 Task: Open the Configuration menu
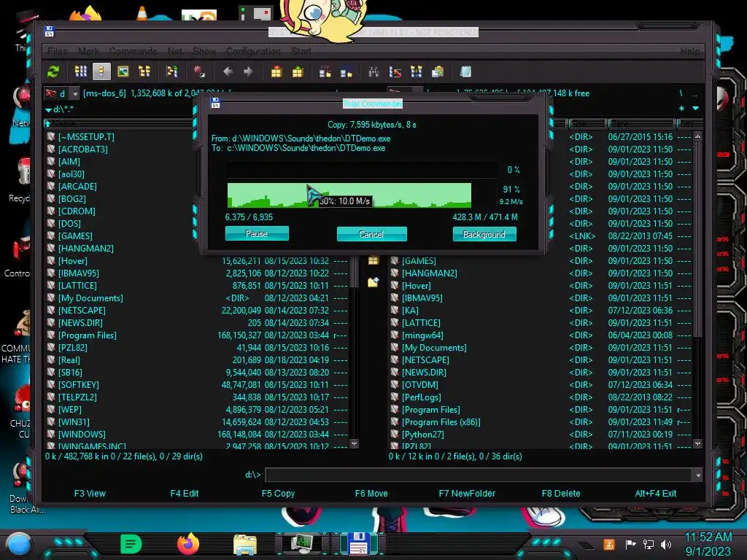point(253,51)
